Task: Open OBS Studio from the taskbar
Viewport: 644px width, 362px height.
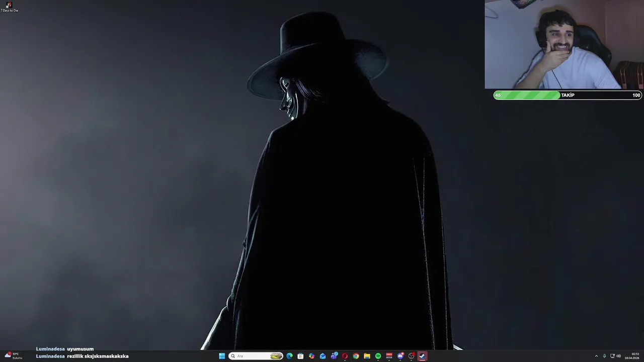Action: coord(412,356)
